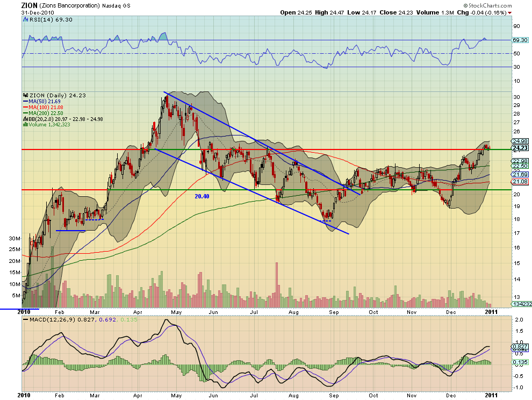Click the 31-Dec-2010 date label
532x400 pixels.
37,12
